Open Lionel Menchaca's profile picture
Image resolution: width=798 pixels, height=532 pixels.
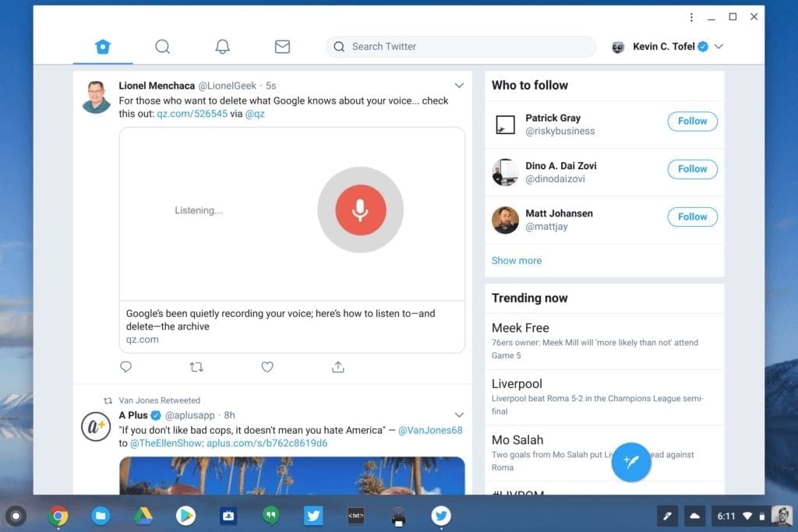click(x=96, y=97)
